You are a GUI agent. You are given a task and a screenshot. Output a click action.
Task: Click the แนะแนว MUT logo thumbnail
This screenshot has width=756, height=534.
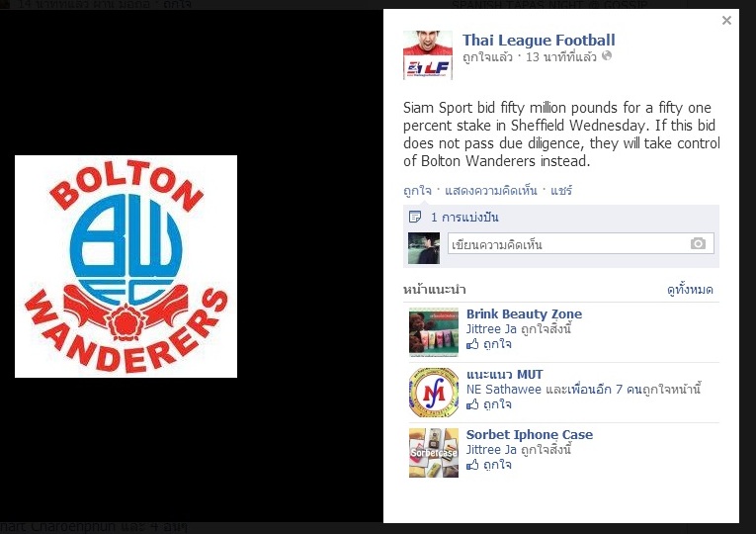point(434,393)
